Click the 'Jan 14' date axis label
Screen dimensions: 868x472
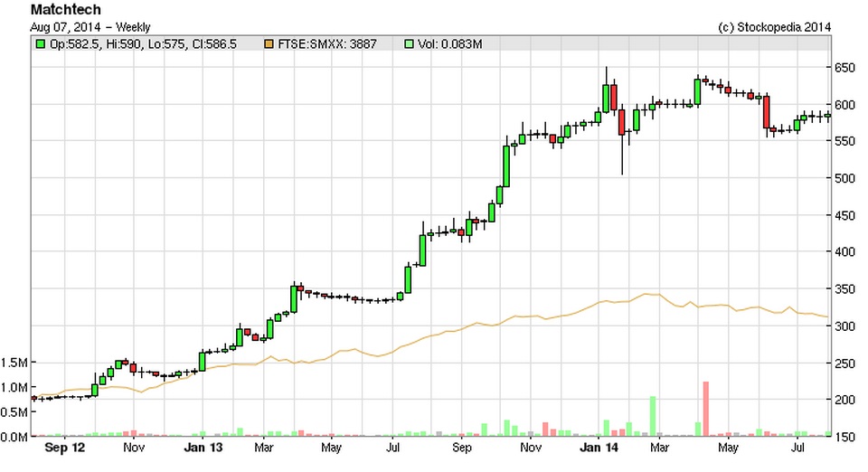[599, 448]
